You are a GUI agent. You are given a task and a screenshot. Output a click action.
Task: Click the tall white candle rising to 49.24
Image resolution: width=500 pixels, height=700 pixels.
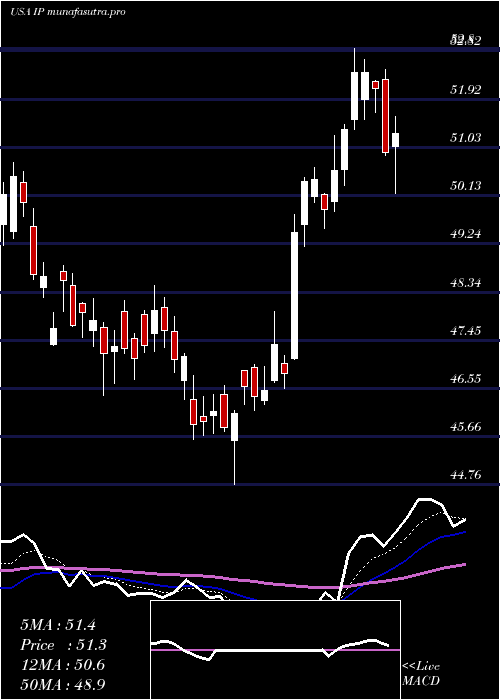pyautogui.click(x=295, y=295)
